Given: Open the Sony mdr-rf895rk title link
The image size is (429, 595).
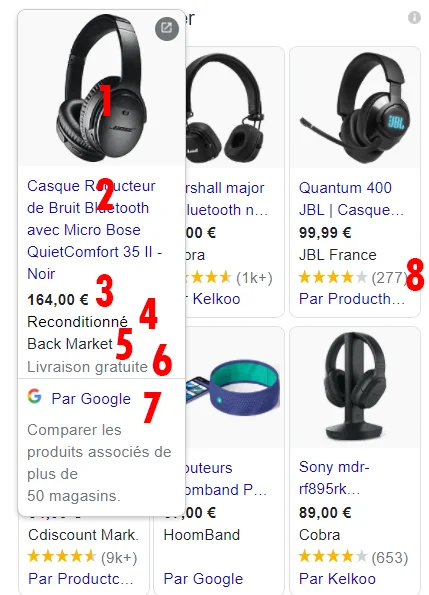Looking at the screenshot, I should (x=334, y=478).
